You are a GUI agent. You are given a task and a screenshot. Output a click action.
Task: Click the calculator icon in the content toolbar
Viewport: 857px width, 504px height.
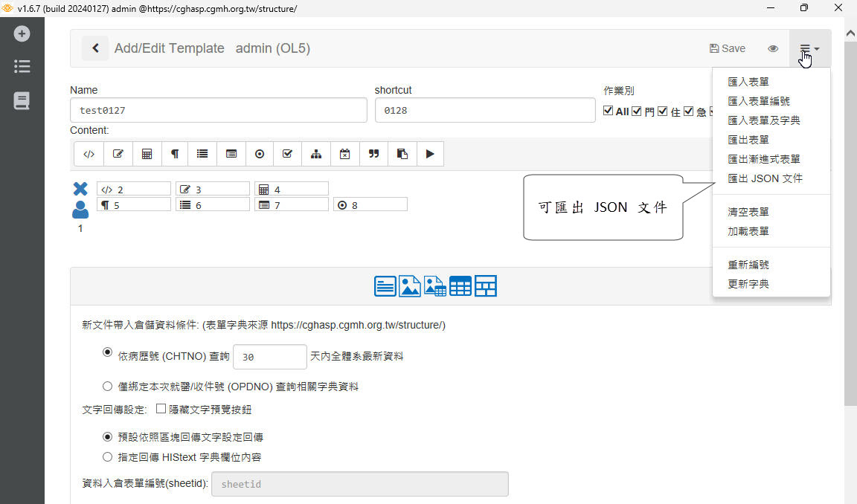click(x=147, y=154)
